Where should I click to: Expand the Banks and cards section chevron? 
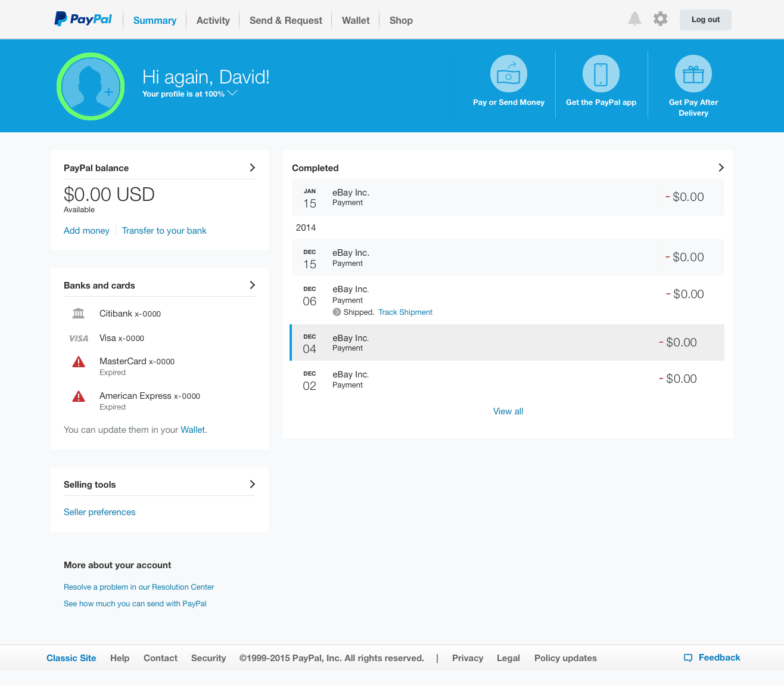[x=252, y=285]
